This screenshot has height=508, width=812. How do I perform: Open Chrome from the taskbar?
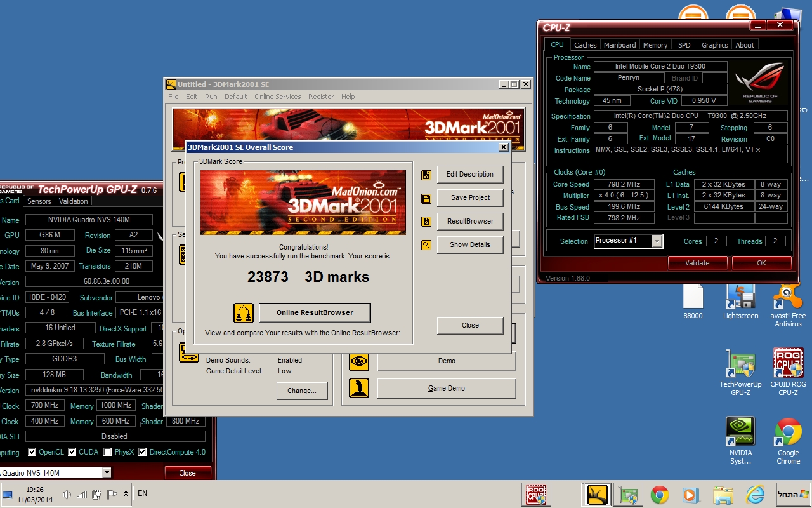coord(660,495)
